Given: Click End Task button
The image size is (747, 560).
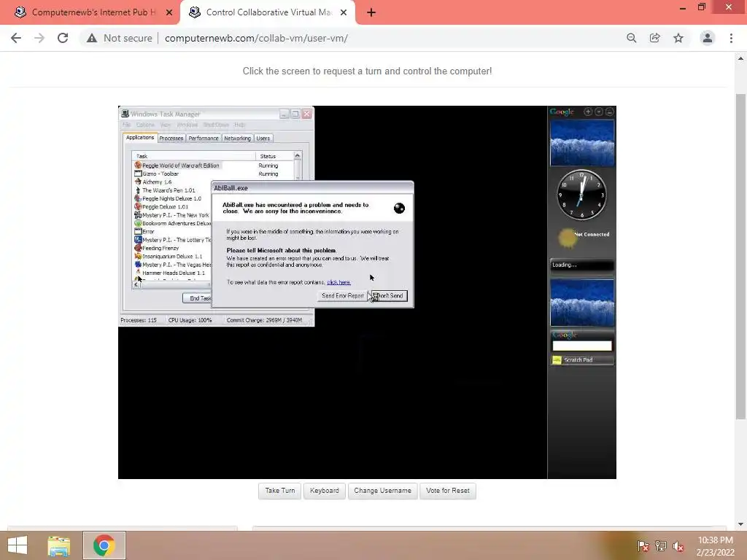Looking at the screenshot, I should 197,298.
